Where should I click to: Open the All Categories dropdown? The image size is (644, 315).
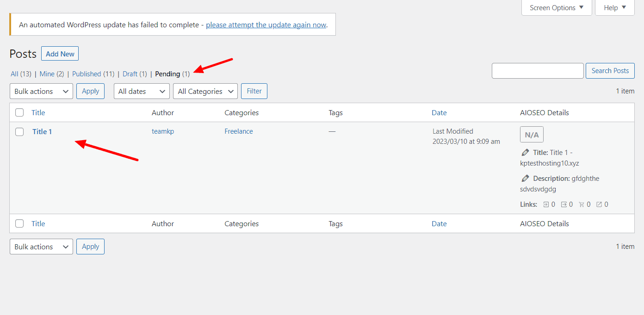[x=205, y=91]
